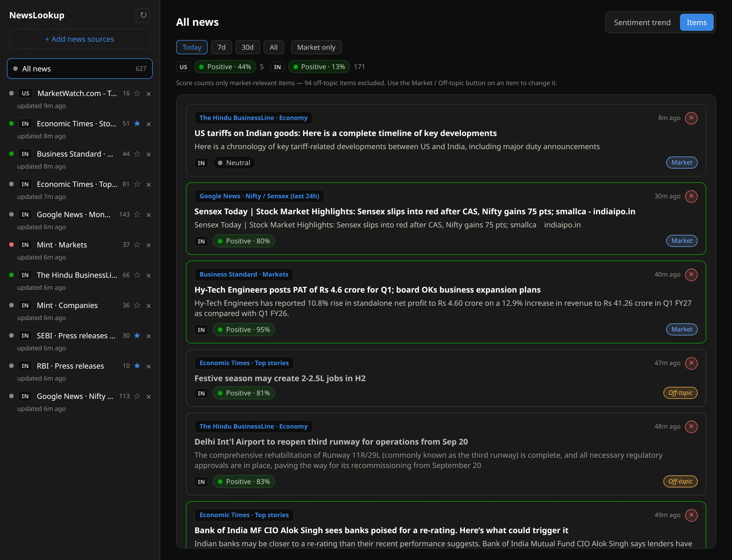Open SEBI Press releases source
This screenshot has height=560, width=732.
(x=76, y=336)
